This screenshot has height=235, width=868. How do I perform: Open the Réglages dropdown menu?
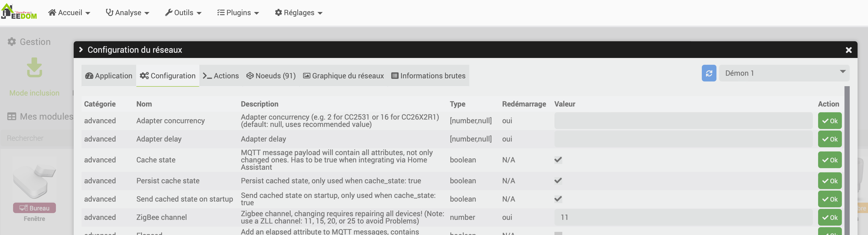click(x=299, y=13)
